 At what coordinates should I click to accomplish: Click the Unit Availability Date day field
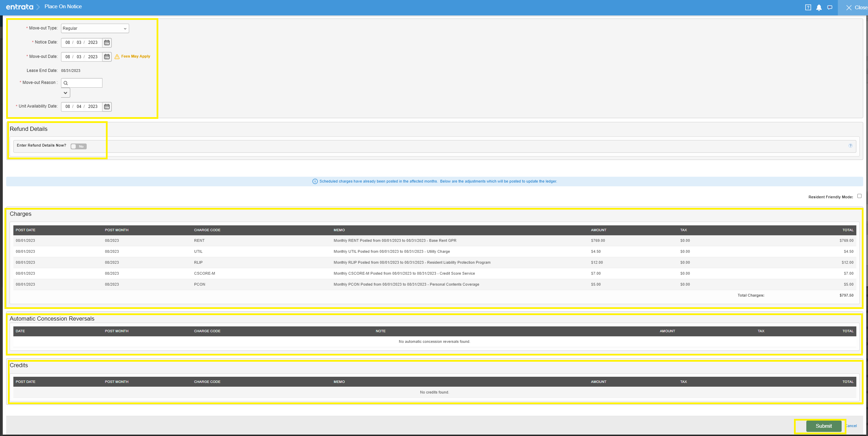pyautogui.click(x=79, y=107)
